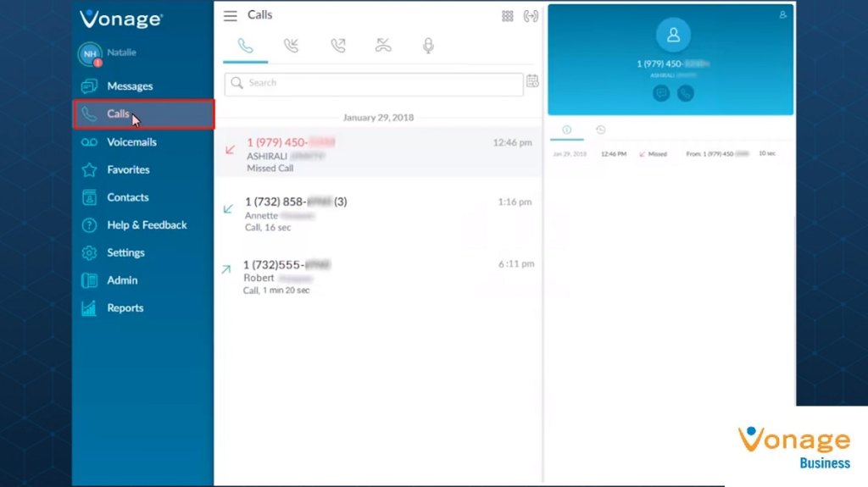Switch to the incoming calls tab
The width and height of the screenshot is (868, 487).
pos(292,46)
